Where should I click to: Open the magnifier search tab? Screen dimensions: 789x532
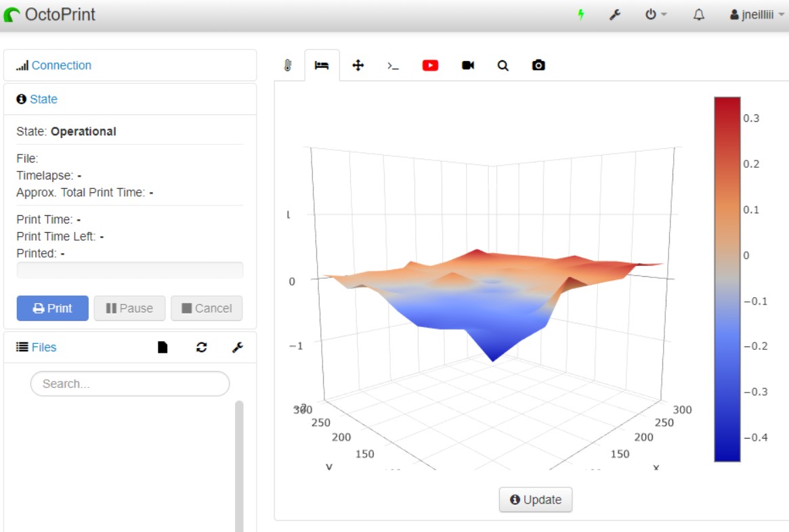(503, 66)
